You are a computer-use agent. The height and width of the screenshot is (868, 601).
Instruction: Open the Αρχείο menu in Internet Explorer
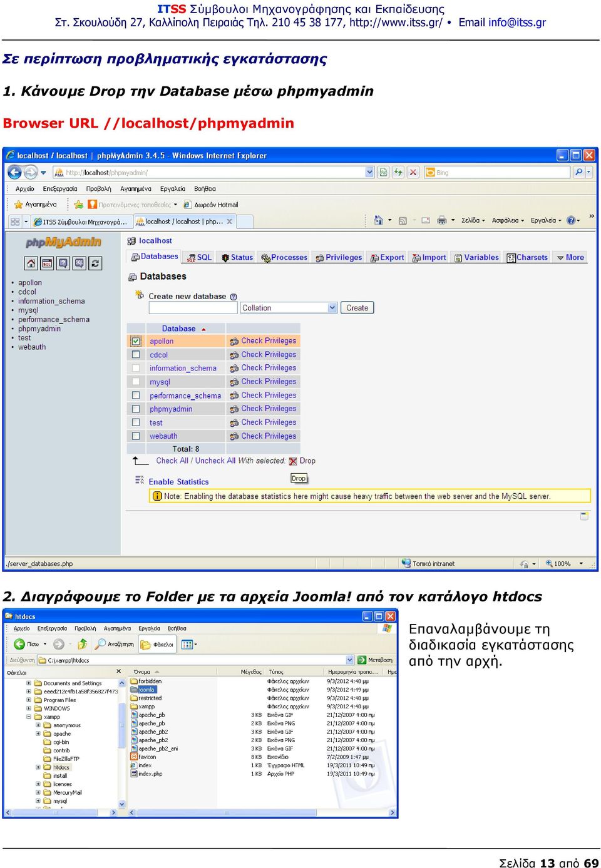pyautogui.click(x=25, y=188)
